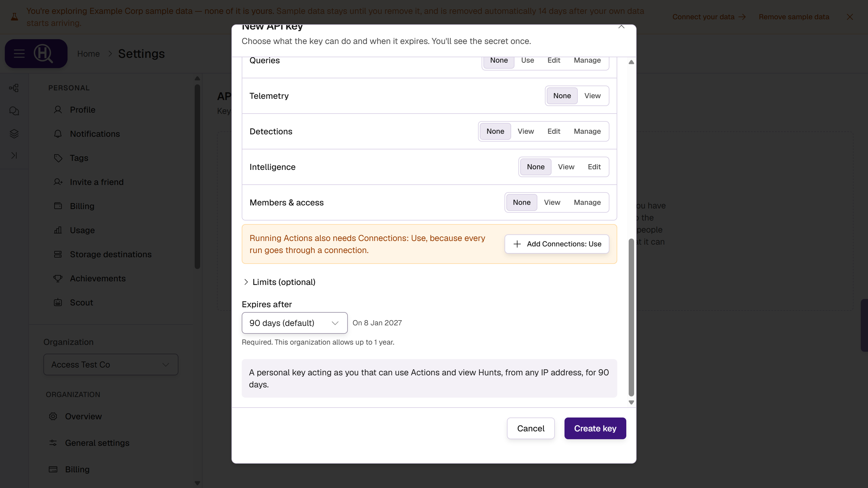Set Detections permission to View
This screenshot has width=868, height=488.
(526, 131)
